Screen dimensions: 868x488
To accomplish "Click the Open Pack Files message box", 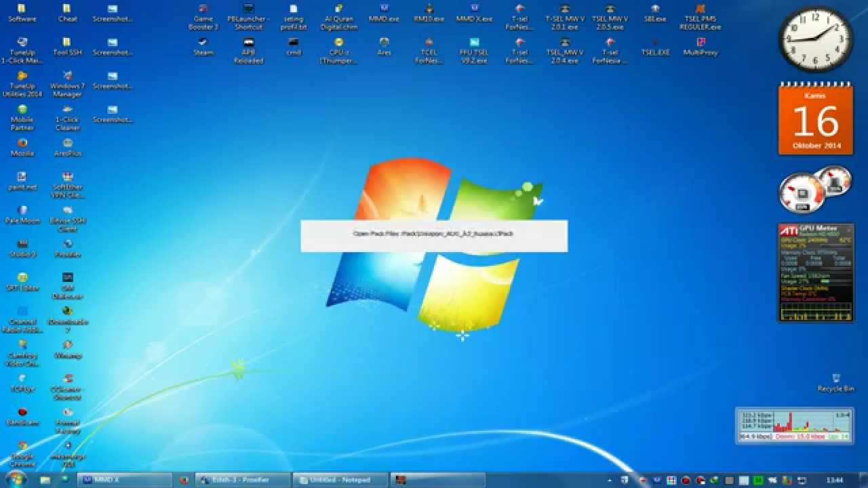I will pyautogui.click(x=434, y=235).
